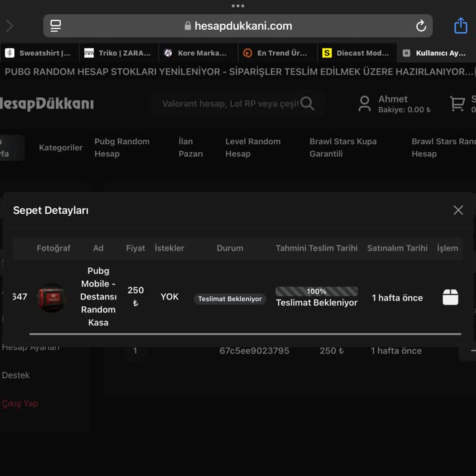Switch to the Diecast Mod... tab
The height and width of the screenshot is (476, 476).
click(x=357, y=53)
